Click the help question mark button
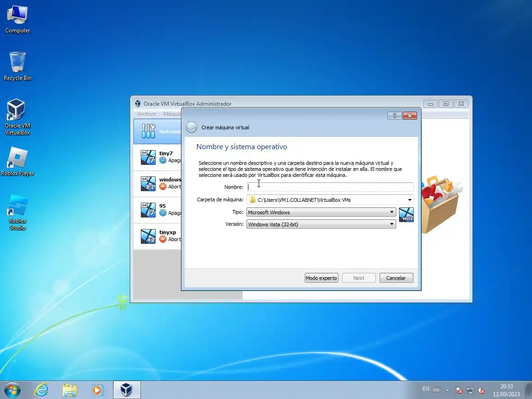 [x=394, y=116]
